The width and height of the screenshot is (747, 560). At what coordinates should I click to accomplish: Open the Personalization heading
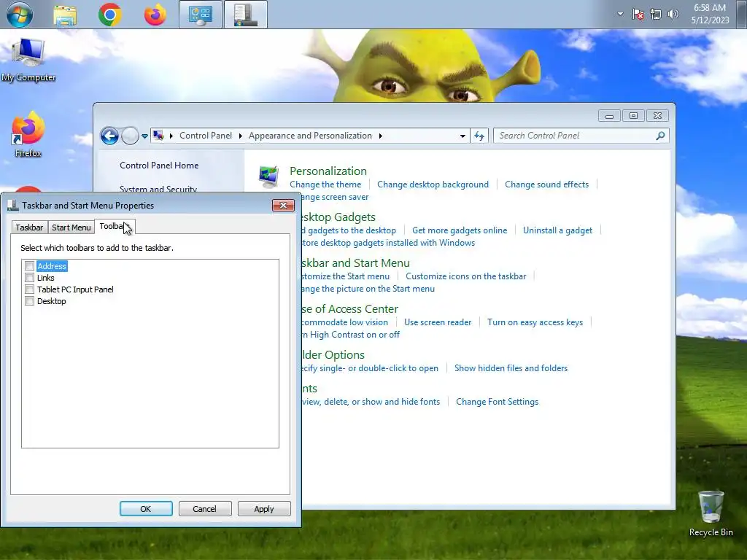328,171
